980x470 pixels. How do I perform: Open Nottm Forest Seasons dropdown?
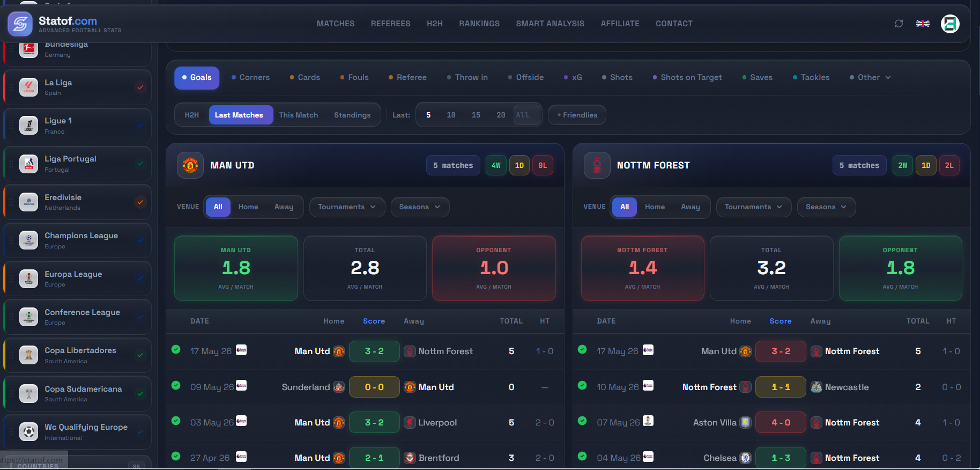pos(827,207)
